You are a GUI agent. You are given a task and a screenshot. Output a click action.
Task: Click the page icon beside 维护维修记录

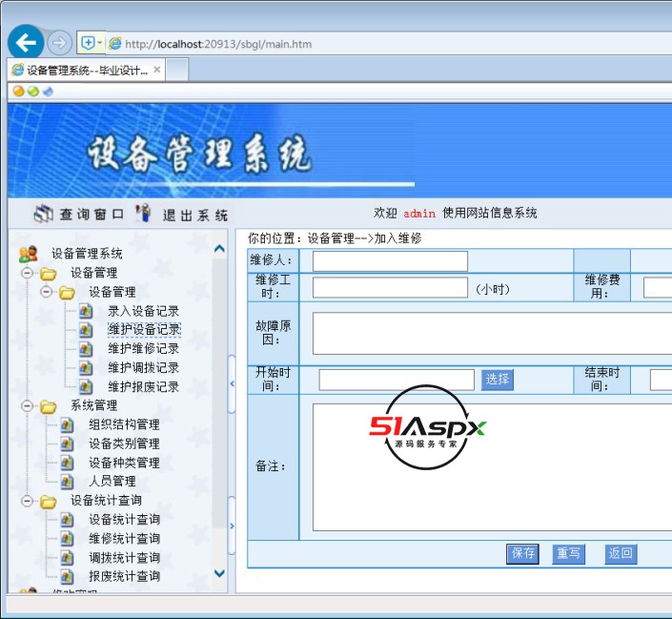click(86, 349)
